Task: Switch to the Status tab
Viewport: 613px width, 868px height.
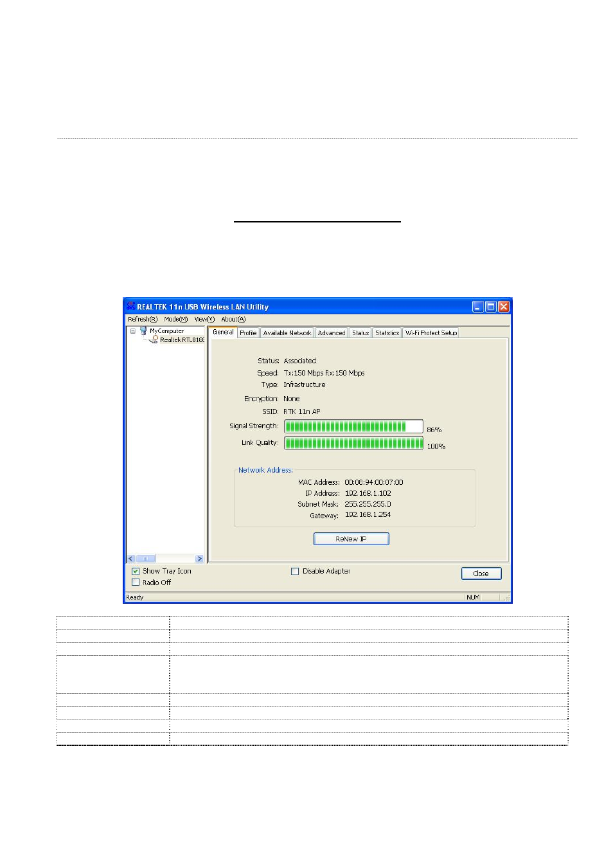Action: click(360, 332)
